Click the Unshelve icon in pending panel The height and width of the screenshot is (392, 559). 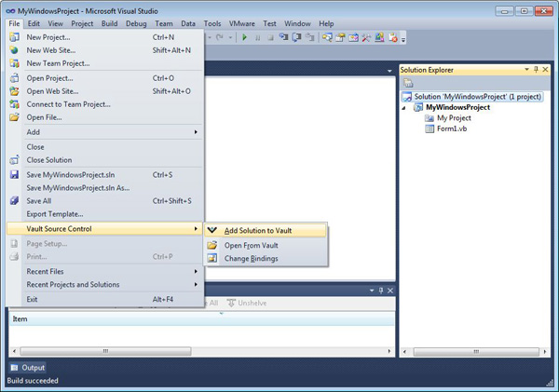231,303
